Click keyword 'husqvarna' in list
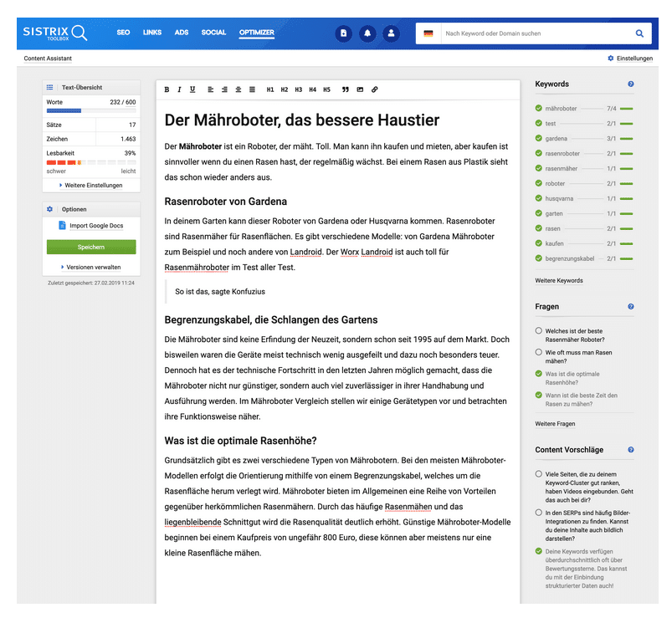The image size is (672, 623). 559,198
